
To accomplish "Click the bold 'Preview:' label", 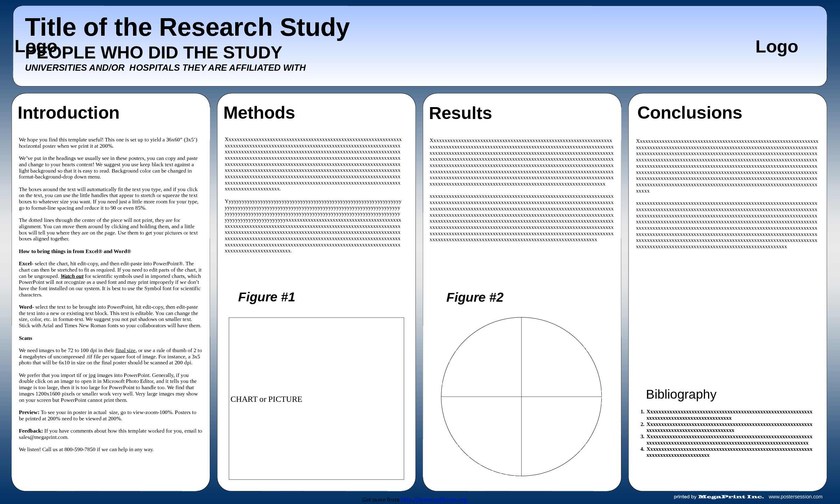I will point(29,412).
